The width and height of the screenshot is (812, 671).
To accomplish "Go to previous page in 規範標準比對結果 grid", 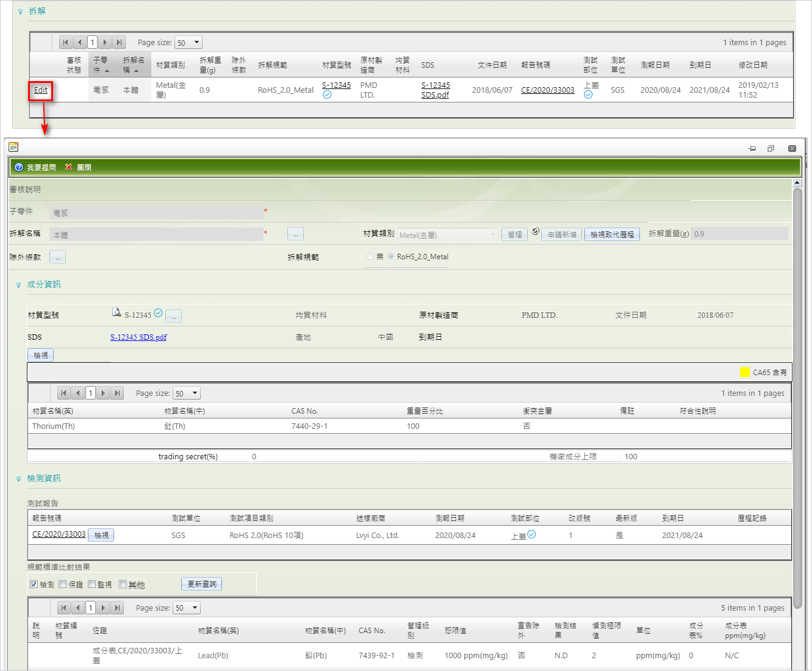I will 77,608.
